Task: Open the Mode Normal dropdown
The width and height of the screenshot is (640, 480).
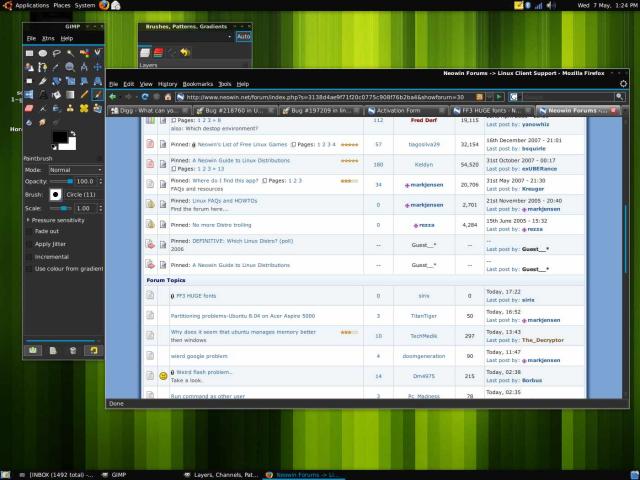Action: coord(76,170)
